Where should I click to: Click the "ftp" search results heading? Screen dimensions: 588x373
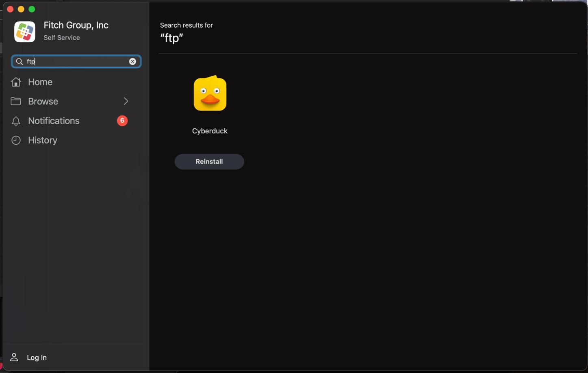[x=171, y=38]
